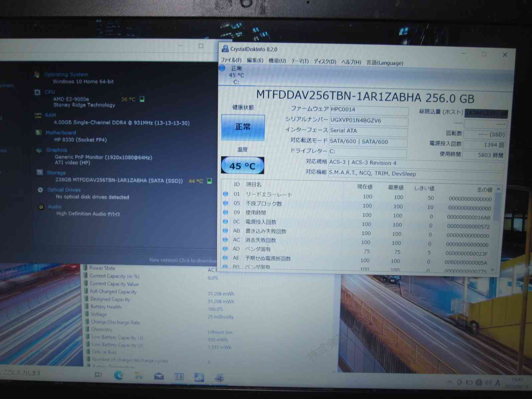Click the serial number field
The width and height of the screenshot is (532, 399).
coord(368,121)
